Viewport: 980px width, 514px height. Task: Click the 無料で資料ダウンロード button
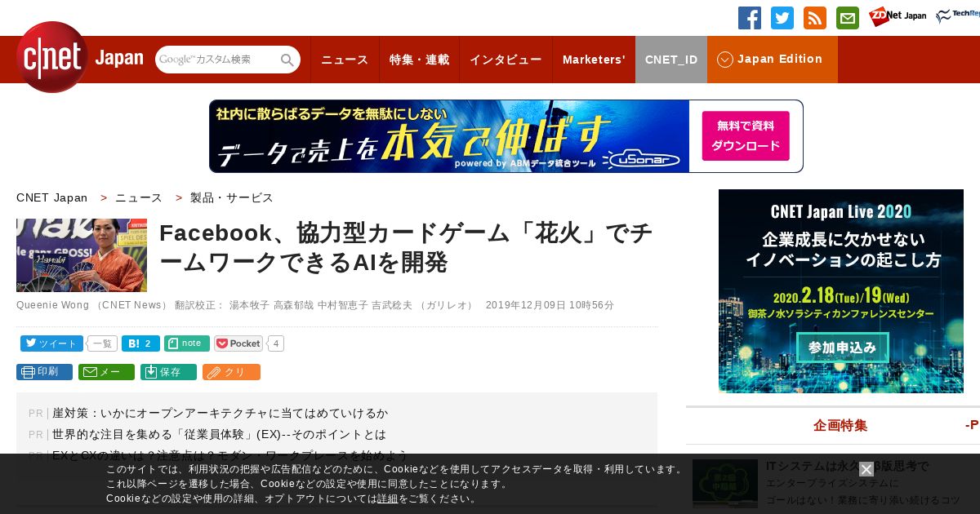coord(746,136)
